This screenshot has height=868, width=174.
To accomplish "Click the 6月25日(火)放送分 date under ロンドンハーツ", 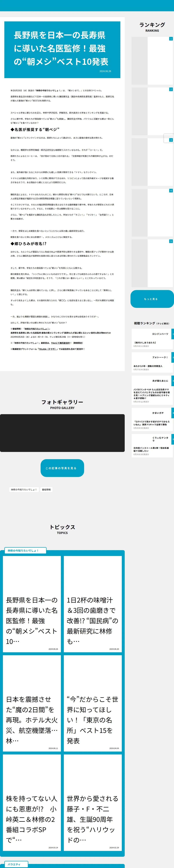I will click(x=141, y=346).
